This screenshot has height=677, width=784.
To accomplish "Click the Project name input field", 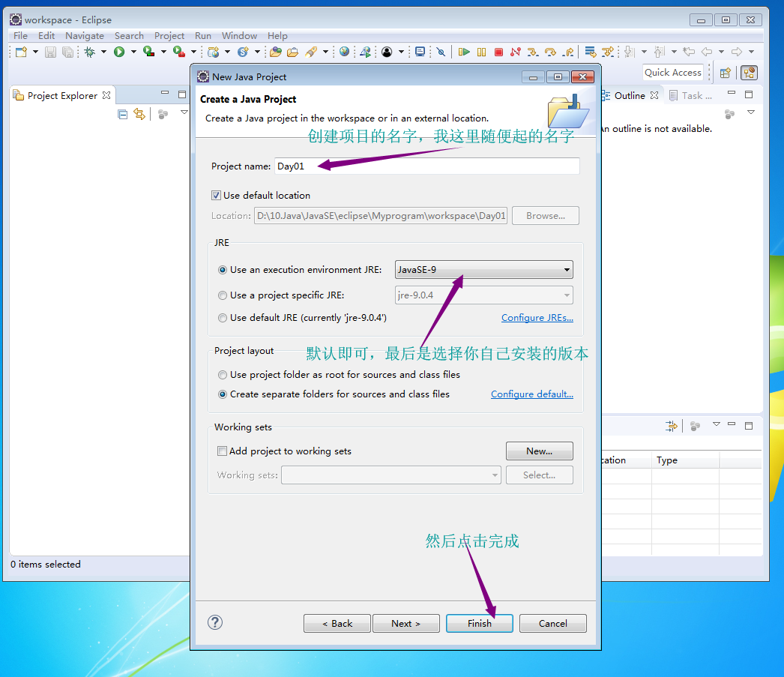I will click(427, 166).
